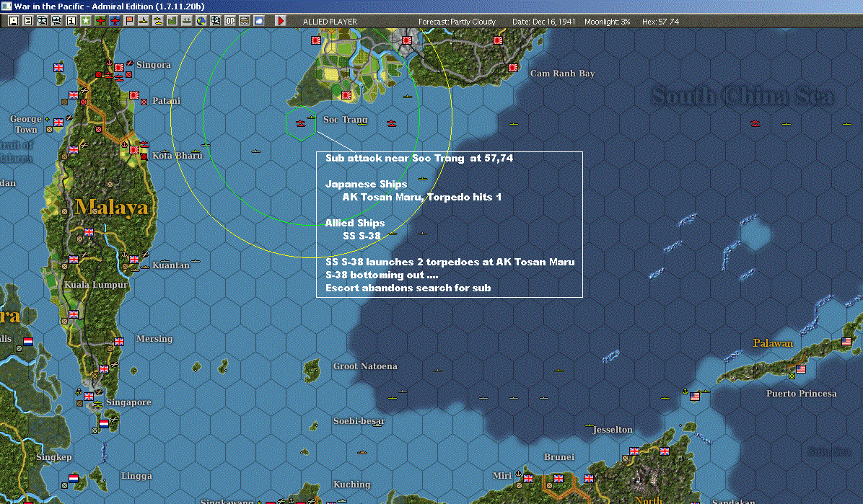Screen dimensions: 863x504
Task: Click Dutch flag left of Lingga
Action: tap(73, 478)
